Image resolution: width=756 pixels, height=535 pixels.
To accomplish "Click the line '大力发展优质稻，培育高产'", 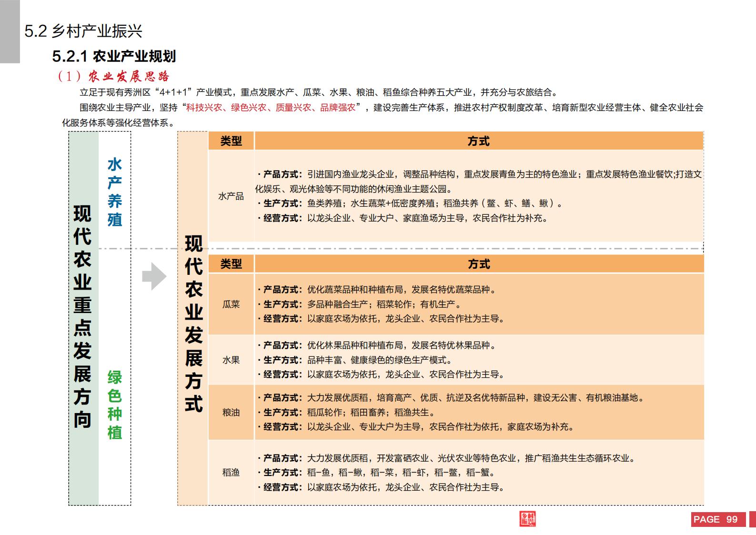I will [451, 398].
